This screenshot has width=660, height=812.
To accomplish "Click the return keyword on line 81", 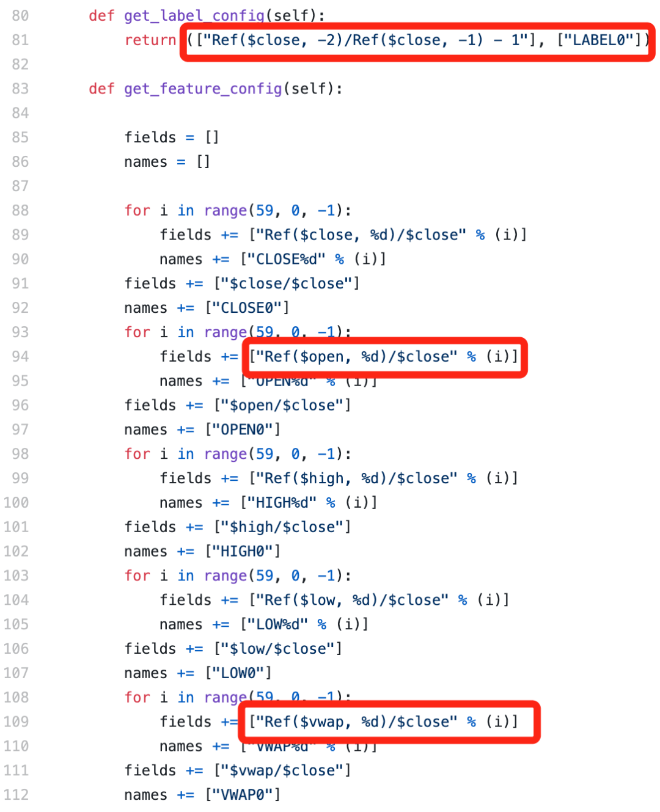I will (x=150, y=40).
